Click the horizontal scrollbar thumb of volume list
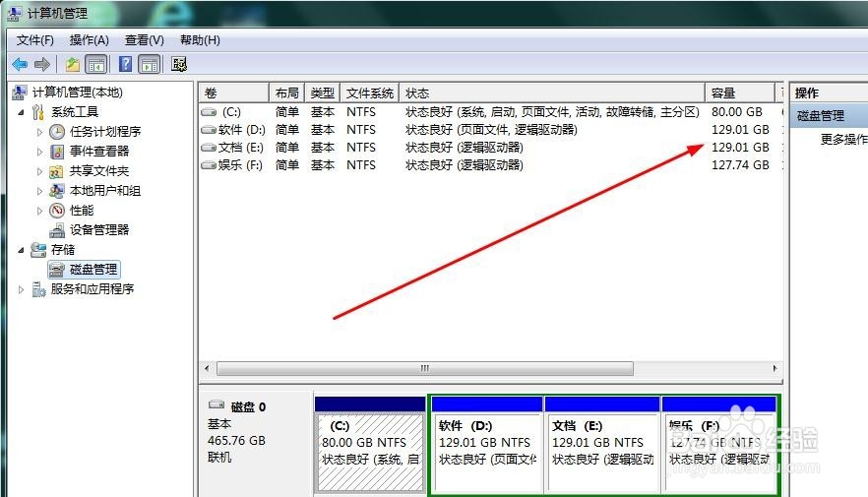The image size is (868, 497). click(424, 368)
